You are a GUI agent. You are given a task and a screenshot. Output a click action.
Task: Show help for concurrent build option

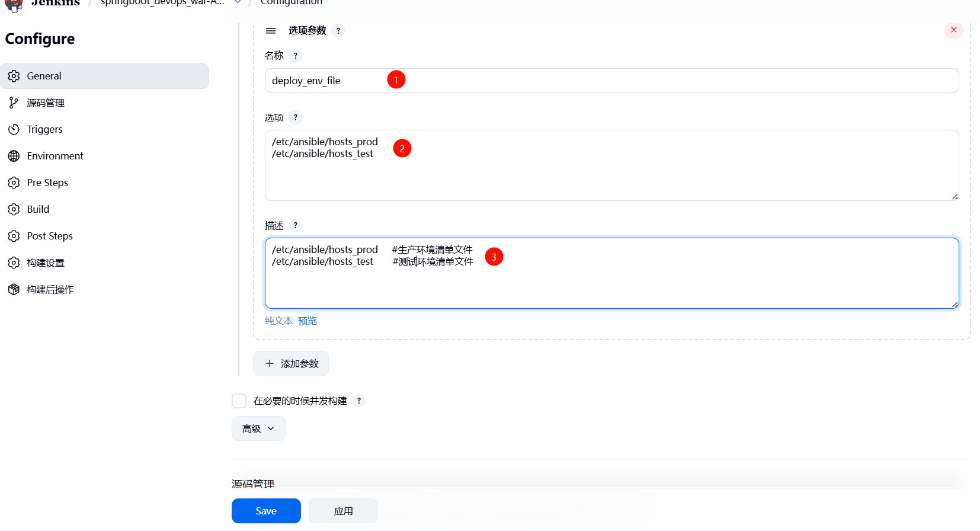pyautogui.click(x=359, y=401)
